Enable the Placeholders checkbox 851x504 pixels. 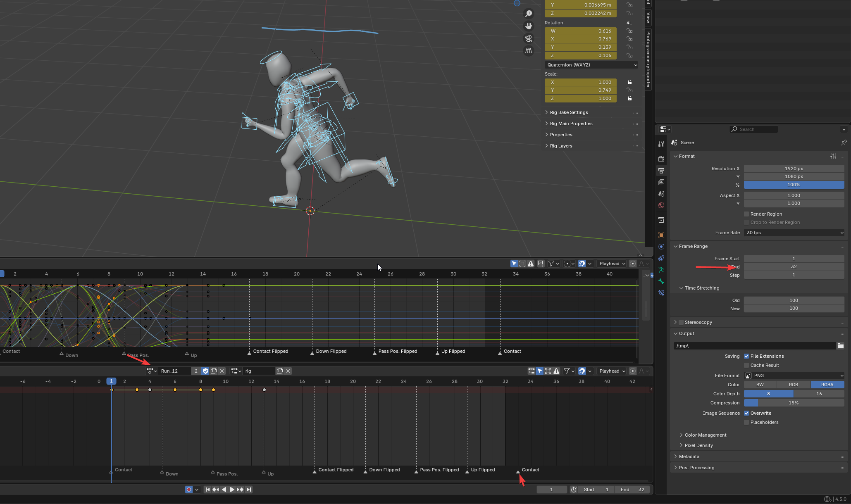coord(746,422)
